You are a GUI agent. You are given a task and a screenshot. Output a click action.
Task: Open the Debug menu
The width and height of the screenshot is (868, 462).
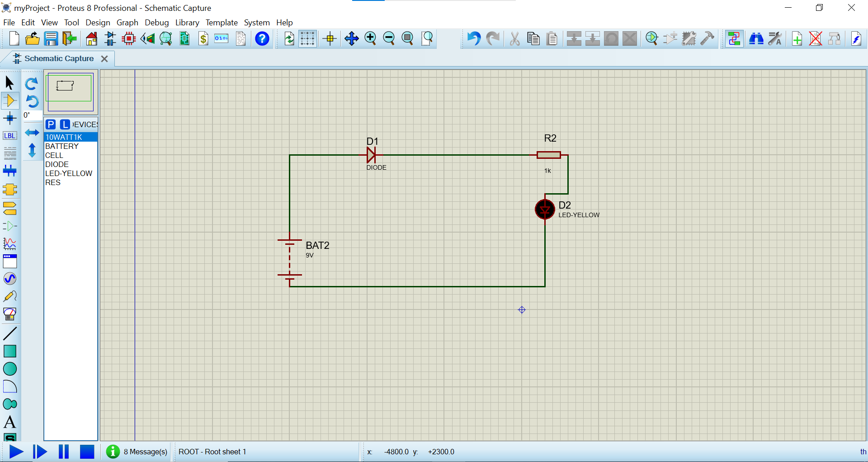pos(156,23)
